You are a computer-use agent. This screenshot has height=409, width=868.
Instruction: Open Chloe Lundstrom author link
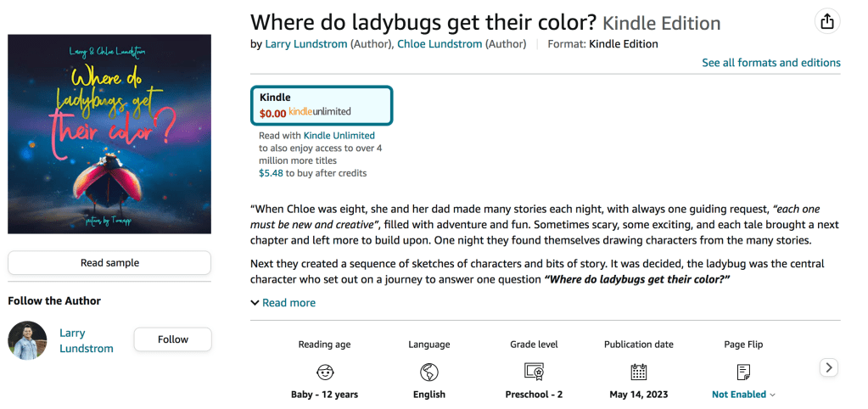click(440, 44)
